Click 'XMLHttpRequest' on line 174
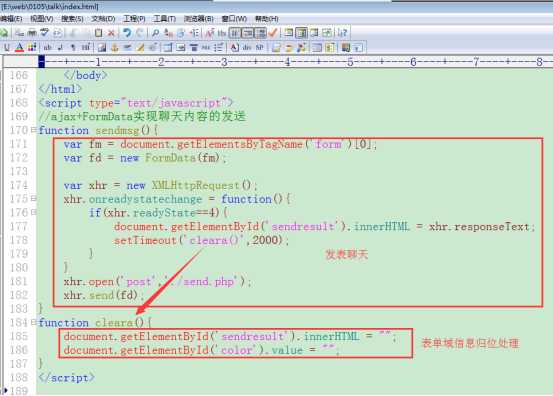Image resolution: width=553 pixels, height=396 pixels. coord(196,185)
